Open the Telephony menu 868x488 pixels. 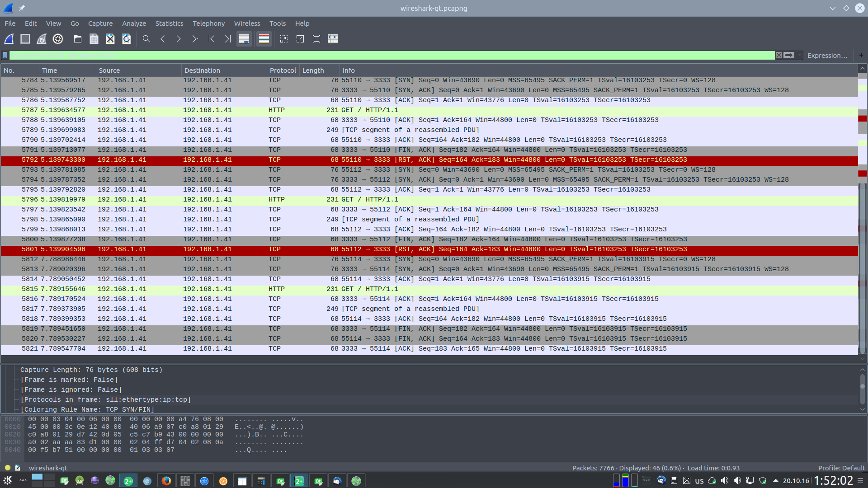point(208,23)
